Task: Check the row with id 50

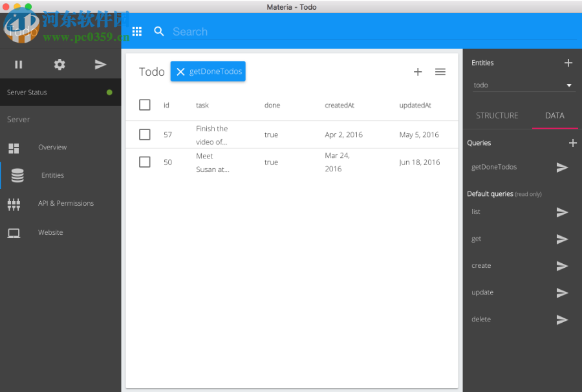Action: click(145, 162)
